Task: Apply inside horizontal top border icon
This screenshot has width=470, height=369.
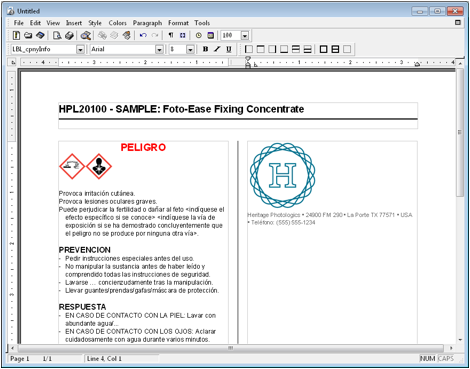Action: tap(296, 49)
